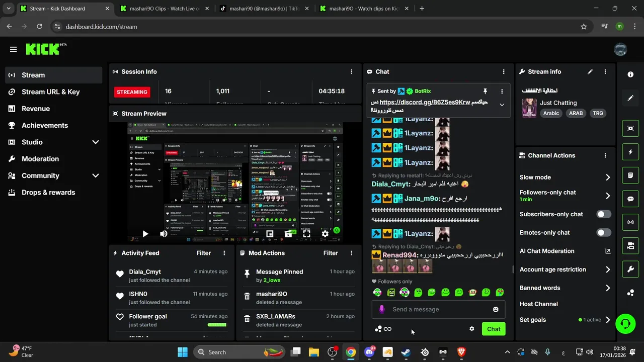Enter fullscreen on stream preview
The width and height of the screenshot is (644, 362).
(306, 234)
